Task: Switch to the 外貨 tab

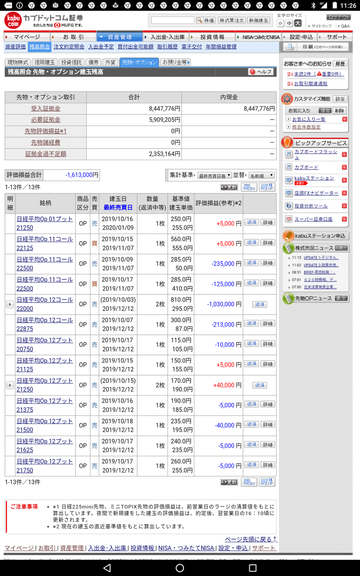Action: tap(110, 62)
